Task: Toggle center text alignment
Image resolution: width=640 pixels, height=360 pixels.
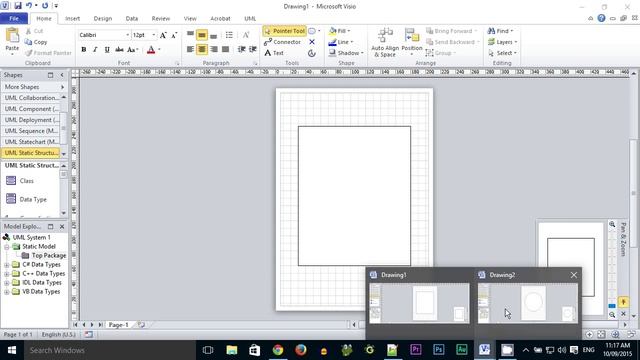Action: (x=202, y=49)
